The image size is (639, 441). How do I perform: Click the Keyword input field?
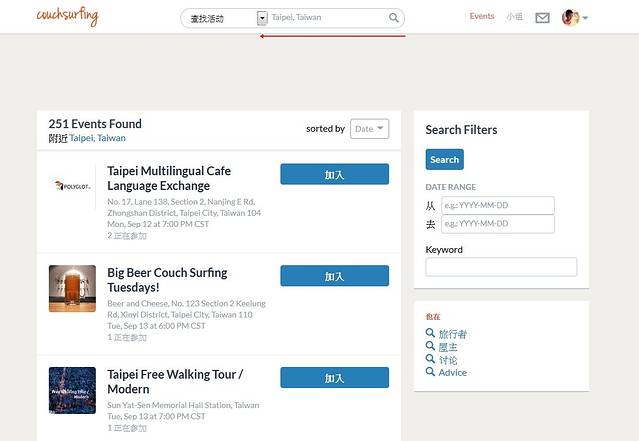(x=501, y=267)
